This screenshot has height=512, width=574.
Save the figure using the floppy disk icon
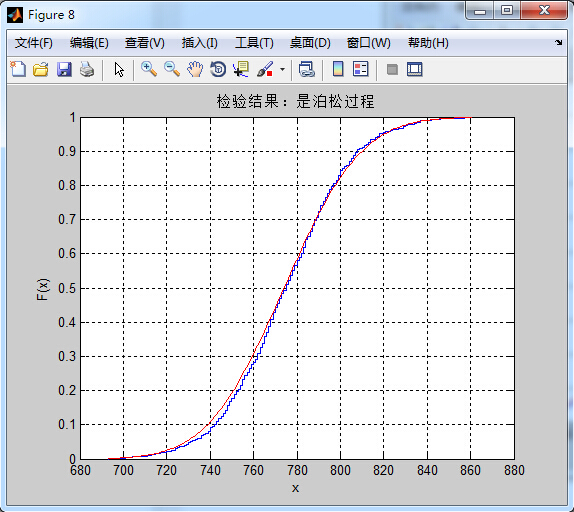[x=64, y=69]
